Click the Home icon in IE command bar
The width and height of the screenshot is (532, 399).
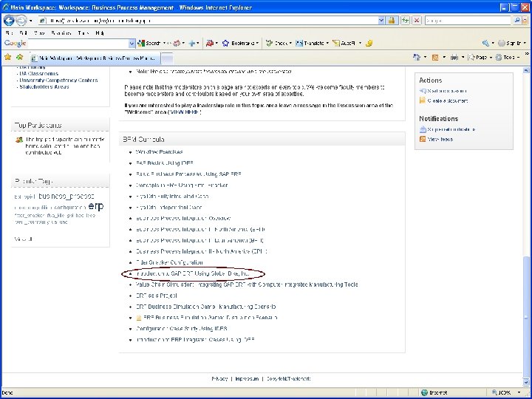(x=417, y=58)
